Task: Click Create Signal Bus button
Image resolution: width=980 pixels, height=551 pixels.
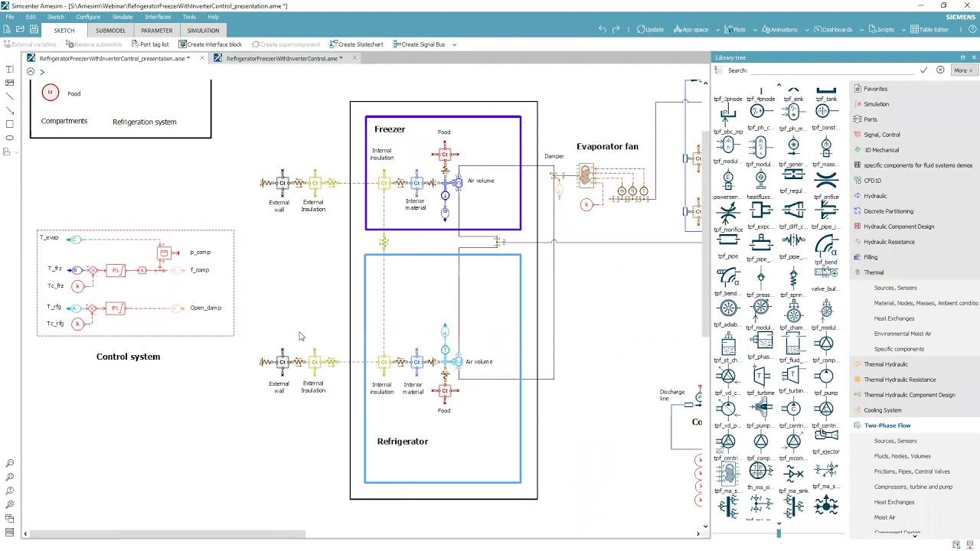Action: (419, 44)
